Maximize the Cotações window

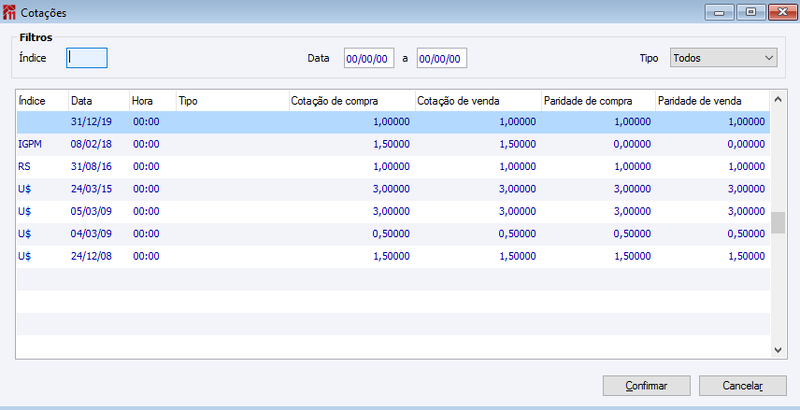[x=751, y=12]
